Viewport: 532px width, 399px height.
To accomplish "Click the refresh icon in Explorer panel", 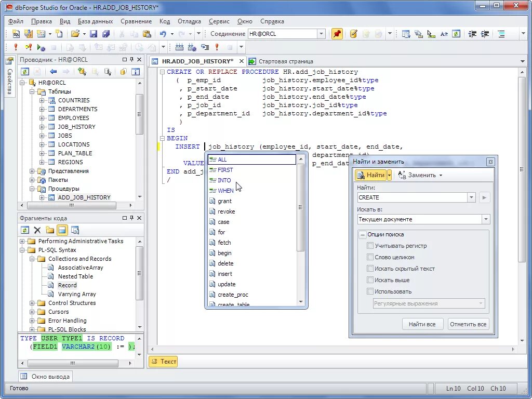I will (25, 72).
